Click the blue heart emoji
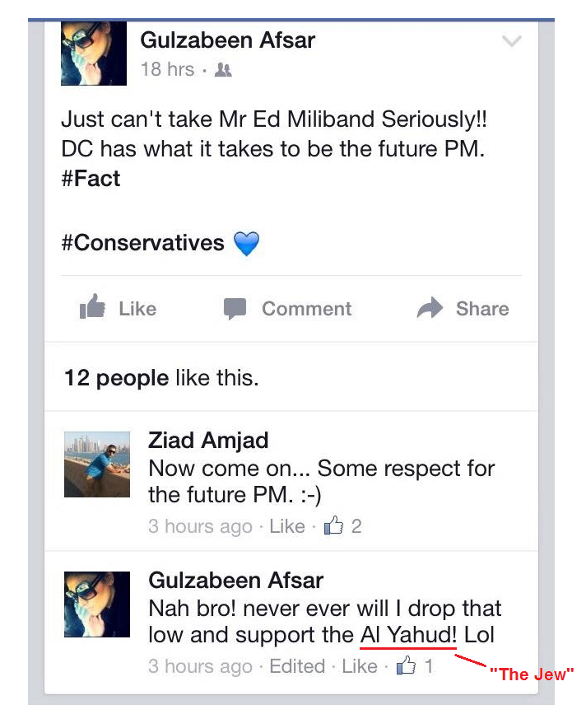The width and height of the screenshot is (586, 728). [x=246, y=244]
